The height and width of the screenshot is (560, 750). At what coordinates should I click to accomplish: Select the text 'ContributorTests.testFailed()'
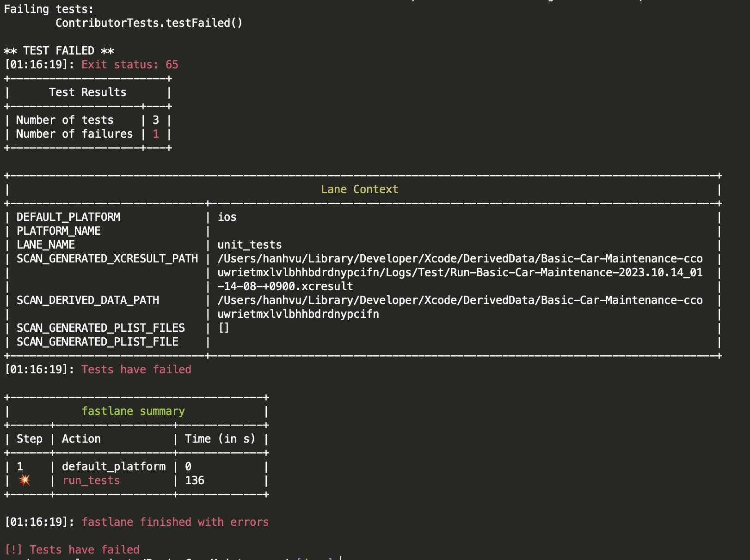point(149,23)
